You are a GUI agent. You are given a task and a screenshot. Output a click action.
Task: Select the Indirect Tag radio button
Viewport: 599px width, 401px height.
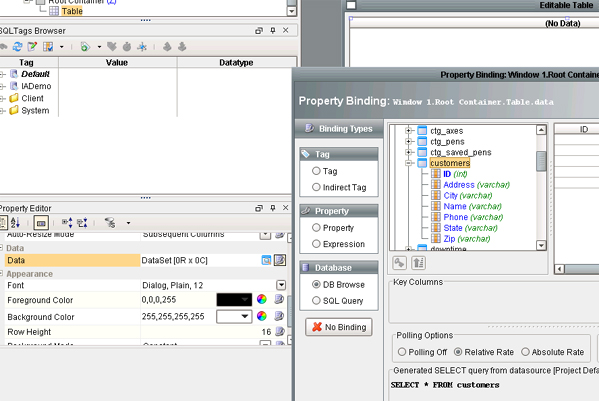tap(316, 187)
